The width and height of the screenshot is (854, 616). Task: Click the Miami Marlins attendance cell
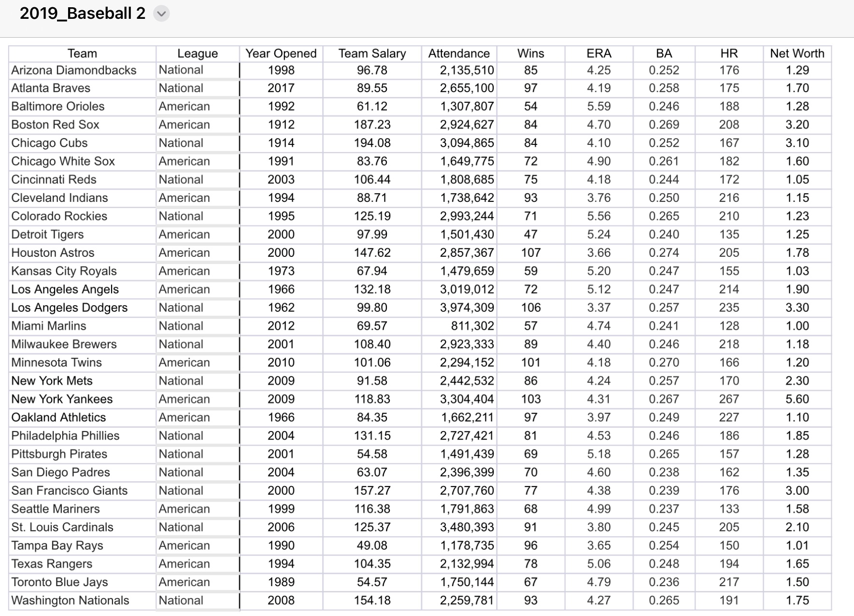[459, 326]
